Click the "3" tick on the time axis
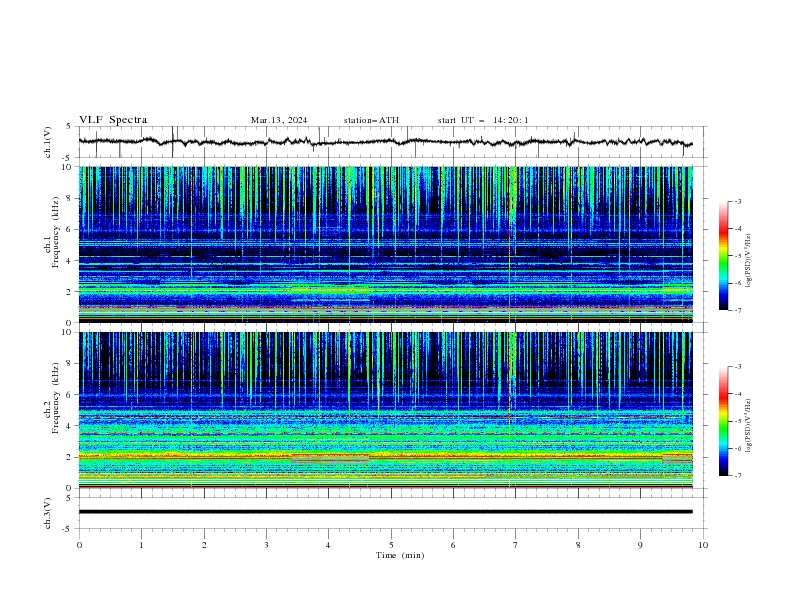 (266, 545)
